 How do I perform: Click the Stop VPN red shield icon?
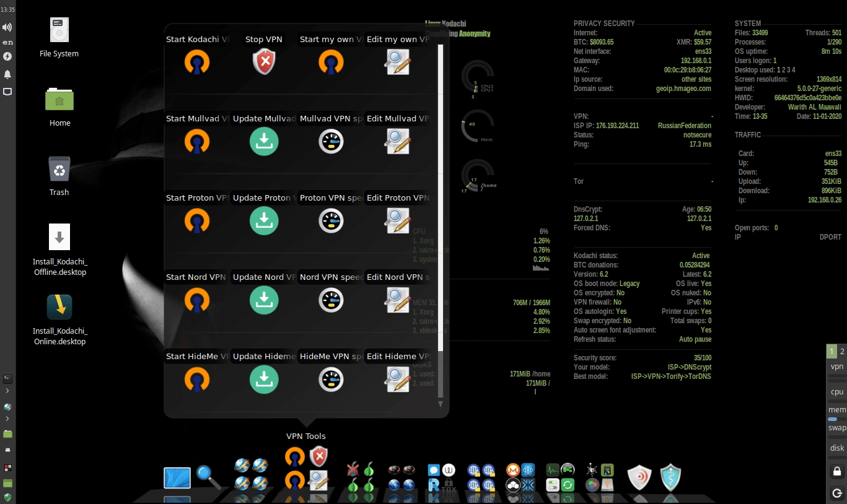[264, 62]
